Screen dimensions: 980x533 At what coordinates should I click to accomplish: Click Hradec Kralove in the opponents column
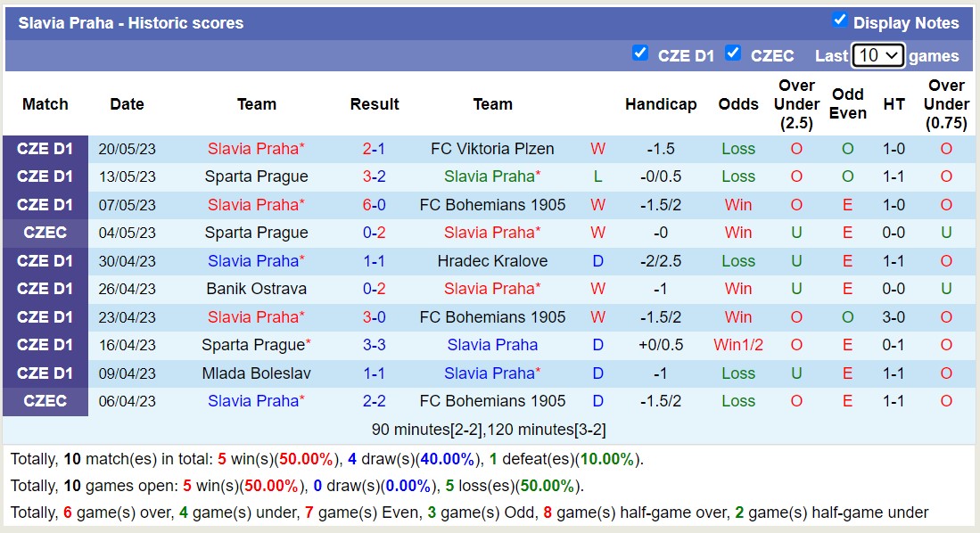click(493, 261)
